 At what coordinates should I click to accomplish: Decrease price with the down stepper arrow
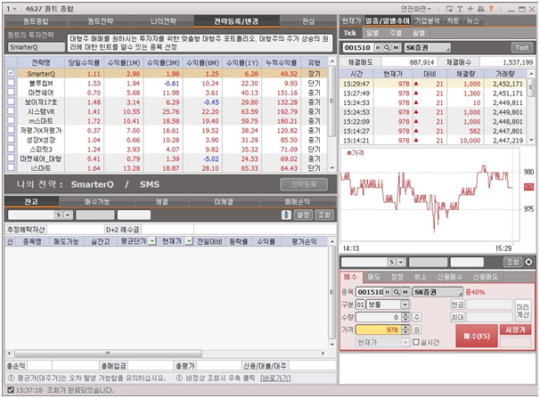(406, 332)
